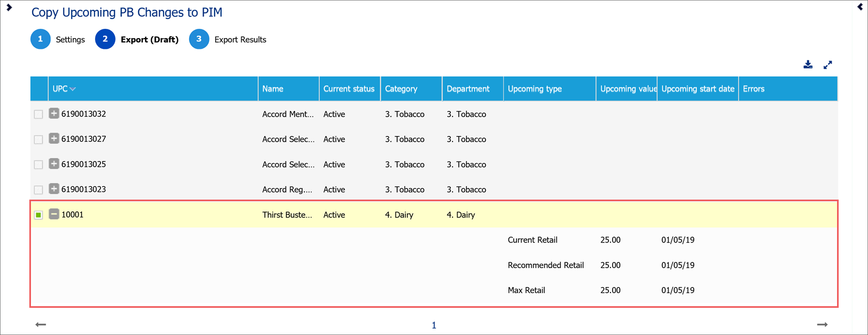
Task: Open step 1 Settings
Action: [58, 39]
